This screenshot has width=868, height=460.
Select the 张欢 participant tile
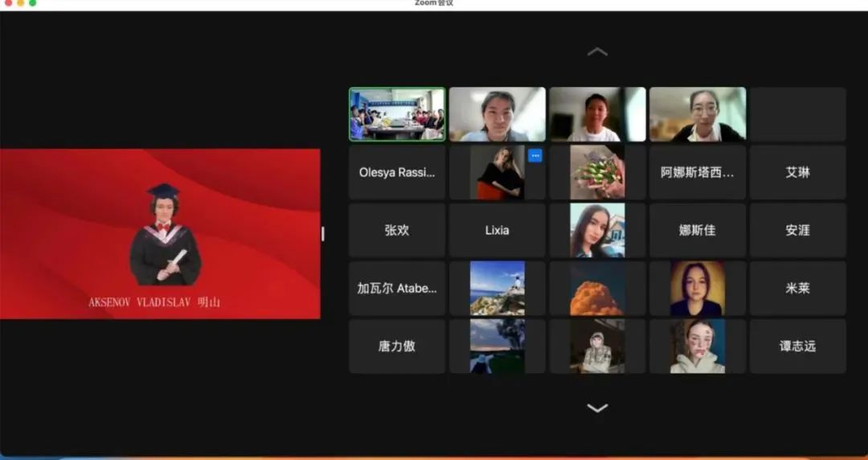click(397, 230)
